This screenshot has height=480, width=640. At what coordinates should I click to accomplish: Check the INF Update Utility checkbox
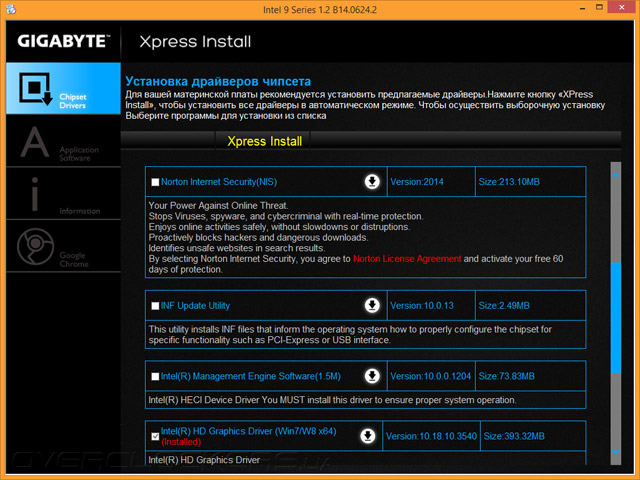tap(155, 306)
